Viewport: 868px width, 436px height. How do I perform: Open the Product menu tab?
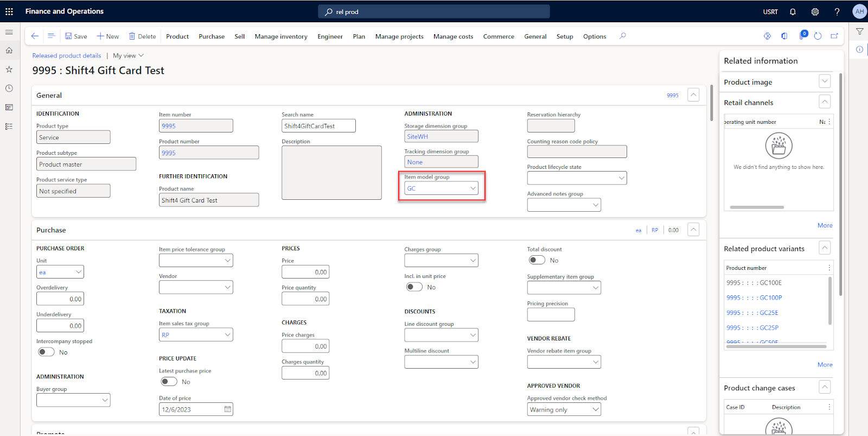(177, 36)
